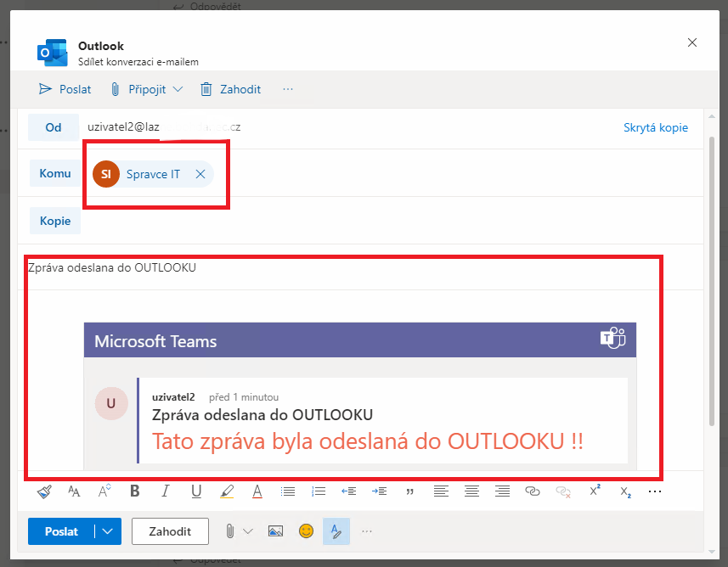This screenshot has width=728, height=567.
Task: Click Zahodit in the top toolbar
Action: tap(231, 89)
